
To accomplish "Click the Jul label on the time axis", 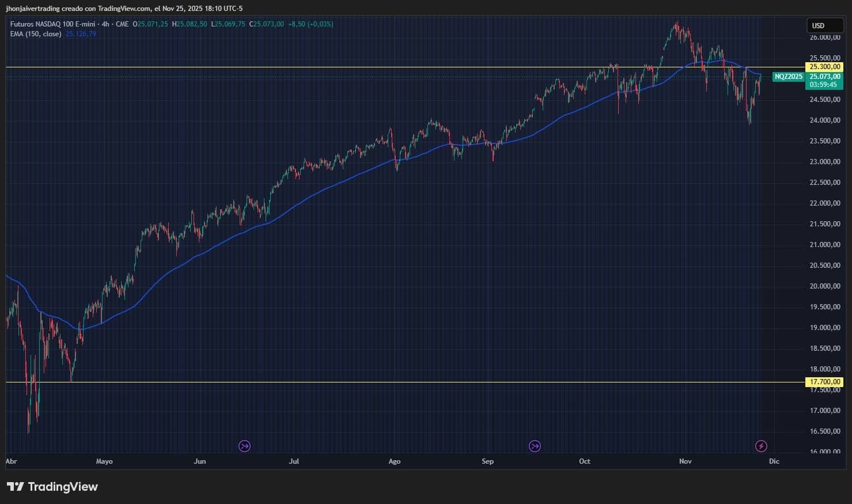I will click(x=294, y=461).
